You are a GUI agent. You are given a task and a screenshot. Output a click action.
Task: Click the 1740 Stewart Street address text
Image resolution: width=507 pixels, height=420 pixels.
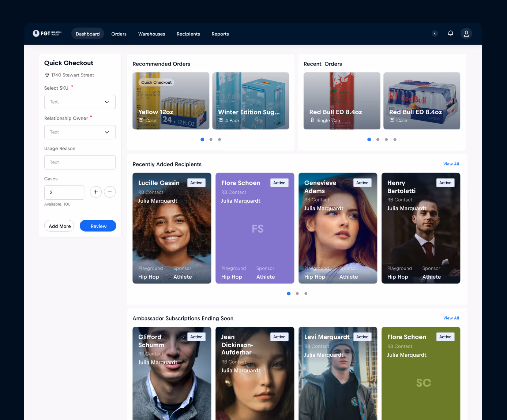click(x=73, y=75)
